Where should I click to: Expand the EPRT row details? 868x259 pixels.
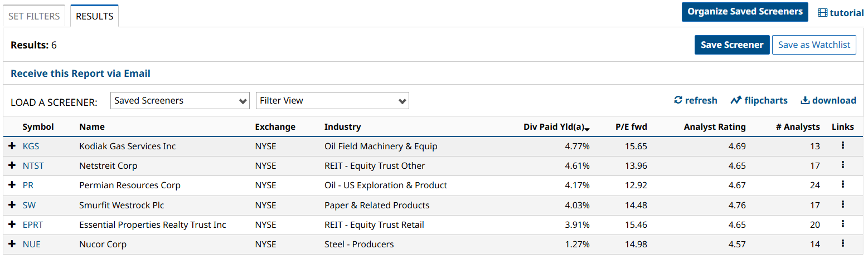(x=12, y=224)
